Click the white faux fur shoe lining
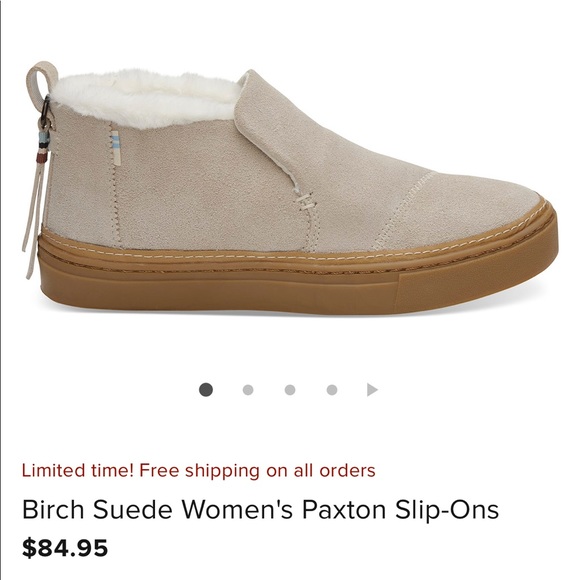The image size is (580, 580). click(x=144, y=98)
